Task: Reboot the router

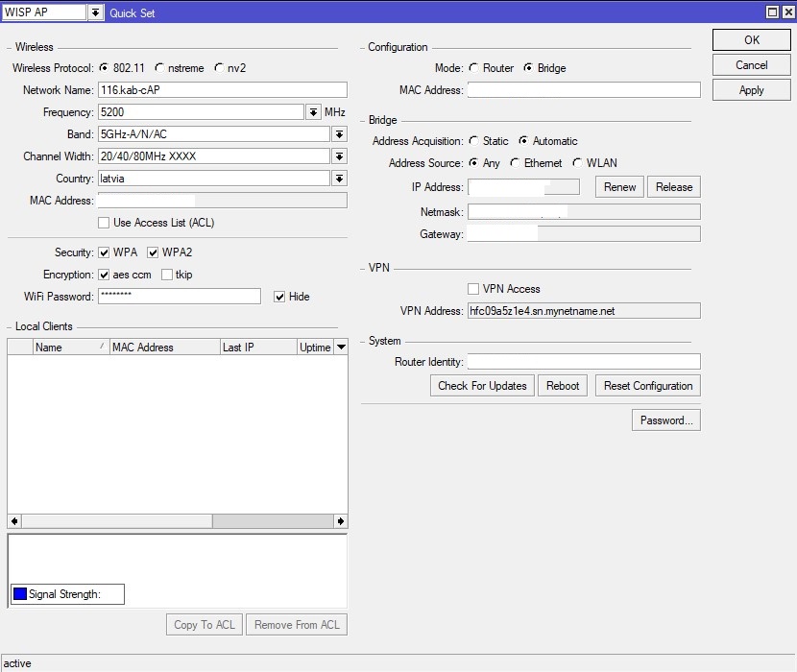Action: coord(562,385)
